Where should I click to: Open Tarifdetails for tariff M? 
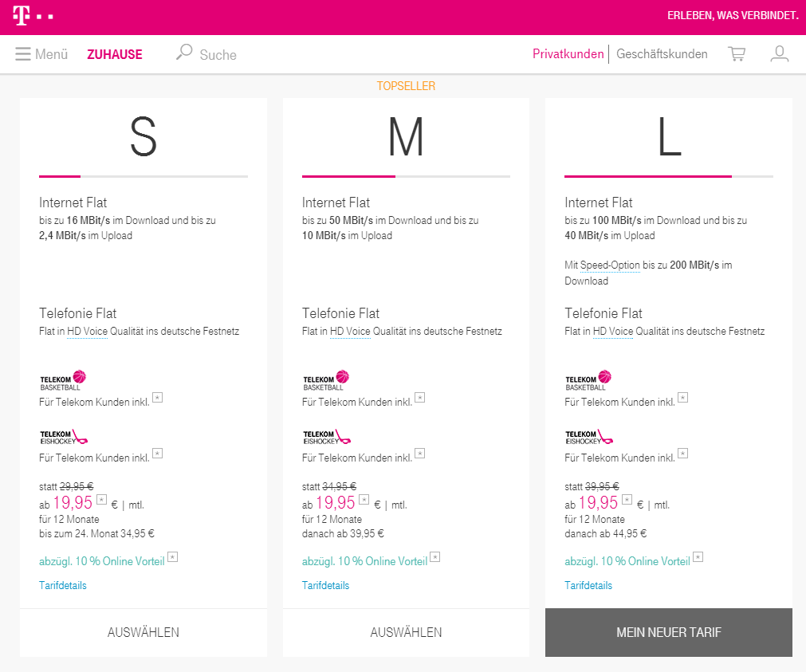(325, 585)
